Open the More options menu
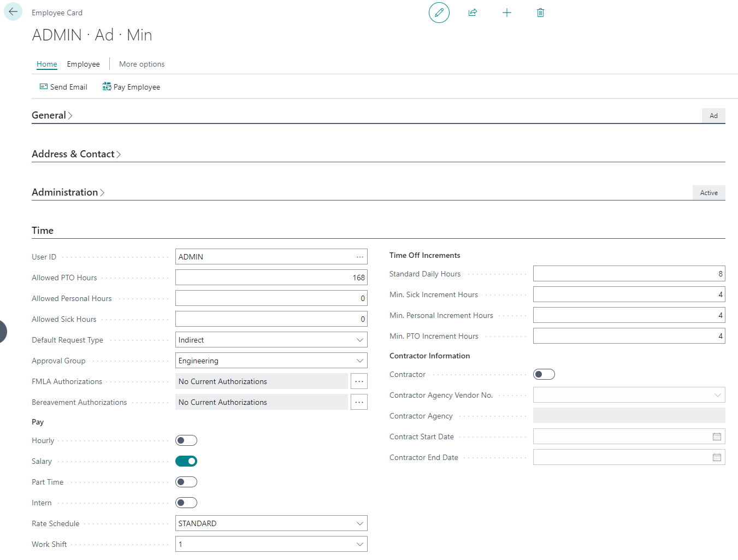This screenshot has width=738, height=560. pyautogui.click(x=141, y=64)
